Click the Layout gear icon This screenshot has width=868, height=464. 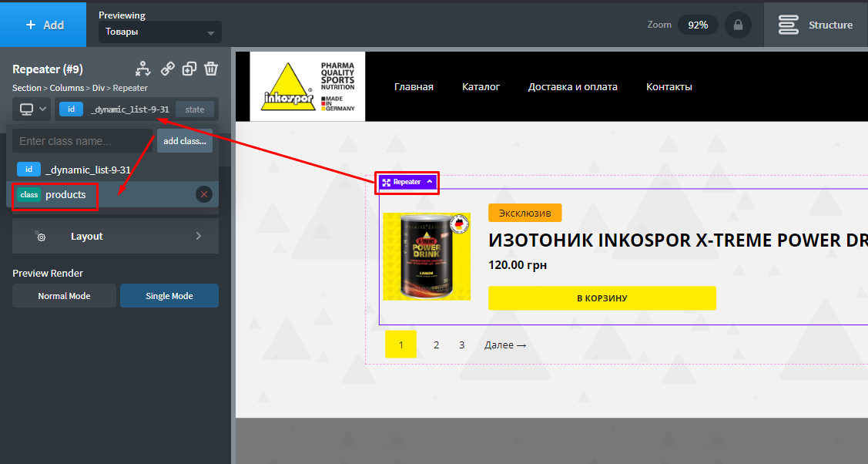(40, 237)
